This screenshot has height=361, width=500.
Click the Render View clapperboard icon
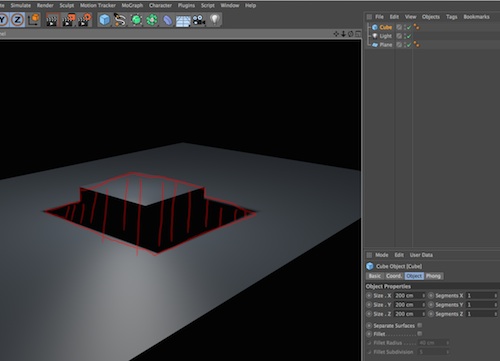coord(52,20)
